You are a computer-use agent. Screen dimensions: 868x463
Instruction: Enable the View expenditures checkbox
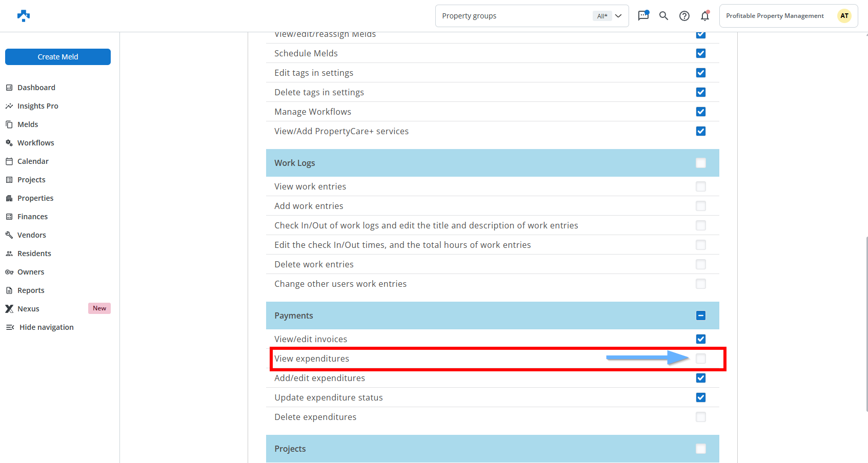pyautogui.click(x=700, y=359)
